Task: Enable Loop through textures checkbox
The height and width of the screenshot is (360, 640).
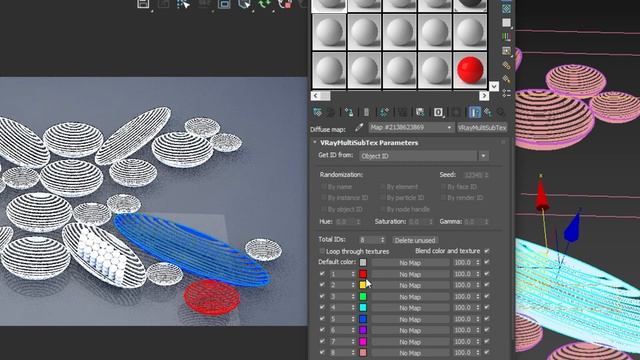Action: [x=322, y=251]
